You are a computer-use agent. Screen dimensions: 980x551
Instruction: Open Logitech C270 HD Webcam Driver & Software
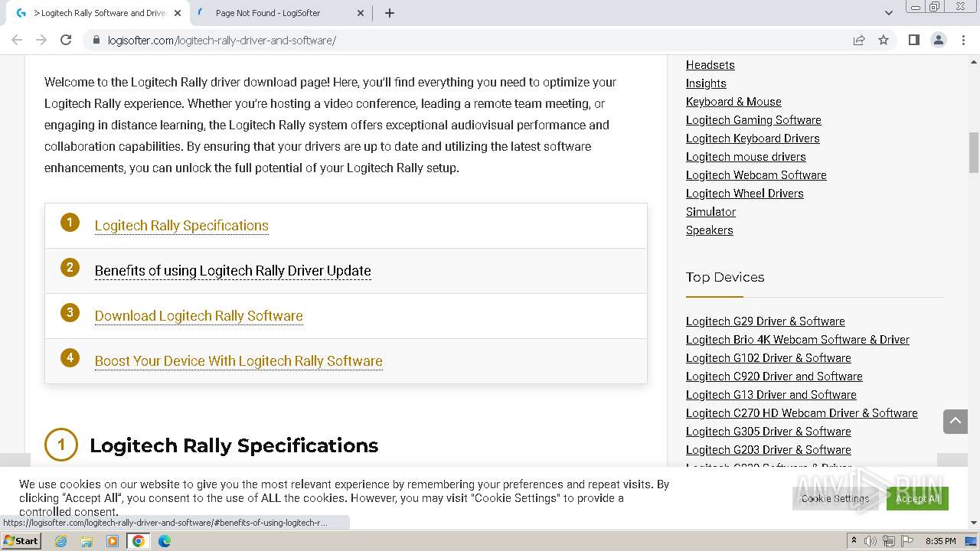(x=802, y=413)
